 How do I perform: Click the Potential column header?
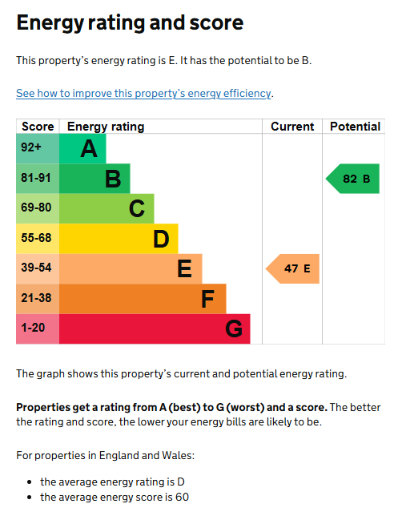(355, 127)
